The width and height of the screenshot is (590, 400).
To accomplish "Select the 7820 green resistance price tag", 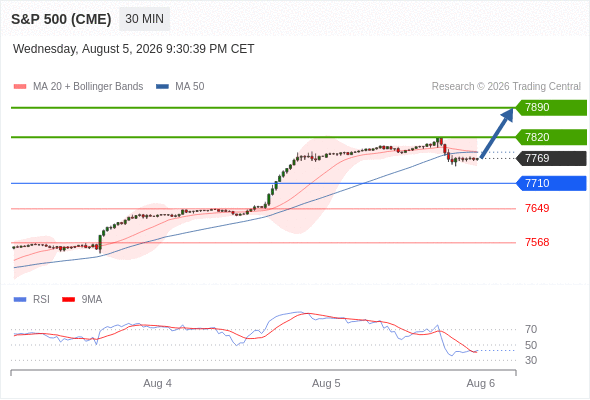I will point(551,137).
